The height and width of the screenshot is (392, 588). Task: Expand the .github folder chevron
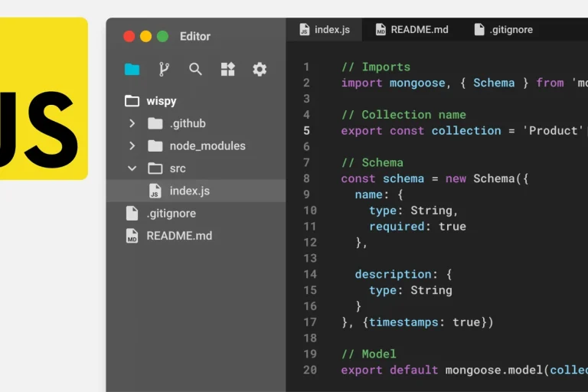coord(132,123)
